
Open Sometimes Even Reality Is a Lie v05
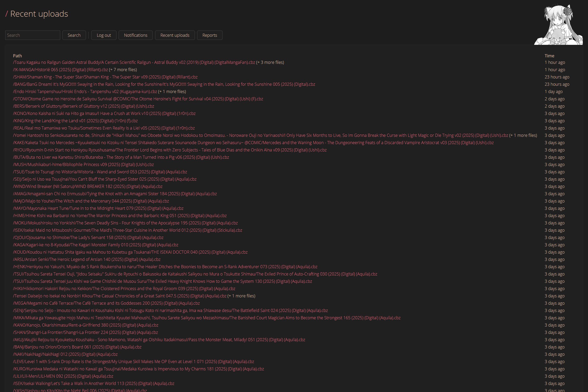coord(104,128)
